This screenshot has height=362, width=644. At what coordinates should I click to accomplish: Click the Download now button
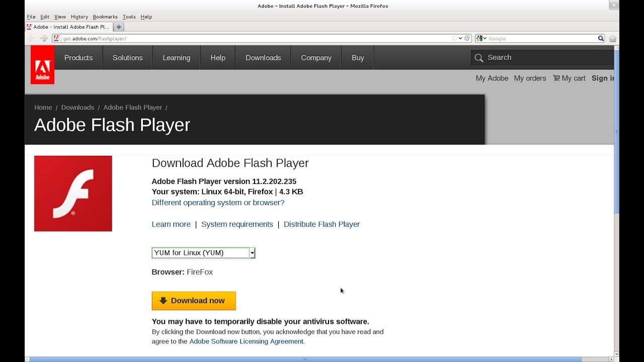point(194,301)
